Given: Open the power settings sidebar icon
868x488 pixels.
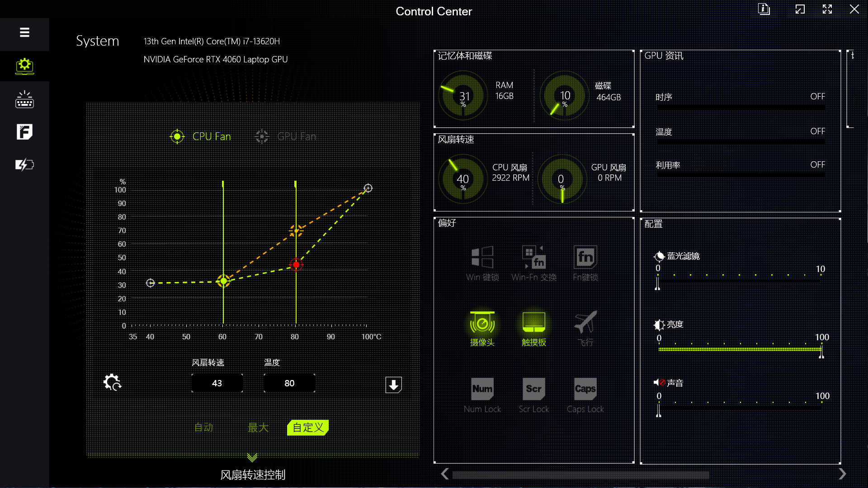Looking at the screenshot, I should (24, 164).
